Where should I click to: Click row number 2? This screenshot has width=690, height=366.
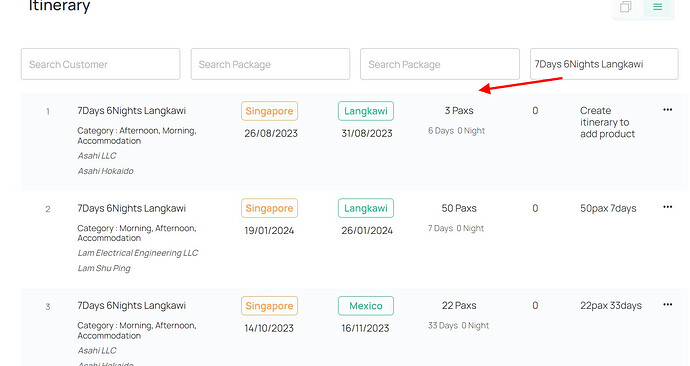48,209
